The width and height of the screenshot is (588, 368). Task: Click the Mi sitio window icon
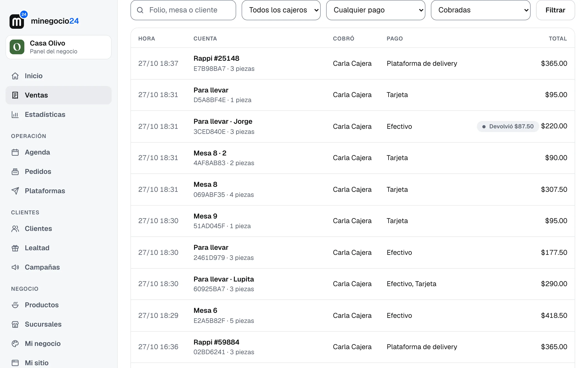(x=15, y=363)
